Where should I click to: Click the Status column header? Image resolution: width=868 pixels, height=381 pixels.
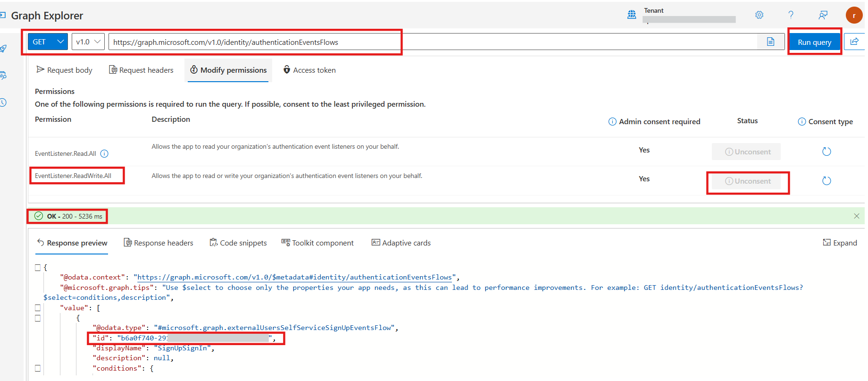point(747,121)
